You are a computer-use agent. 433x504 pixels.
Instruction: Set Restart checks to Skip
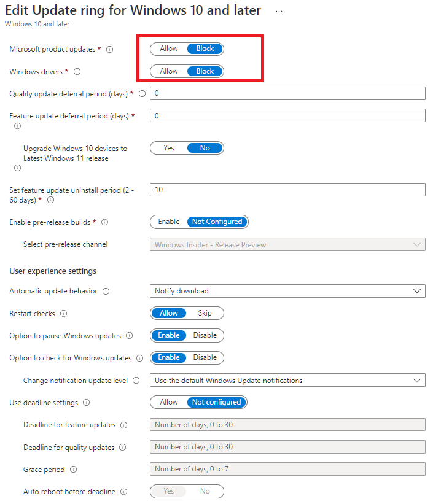pos(205,313)
